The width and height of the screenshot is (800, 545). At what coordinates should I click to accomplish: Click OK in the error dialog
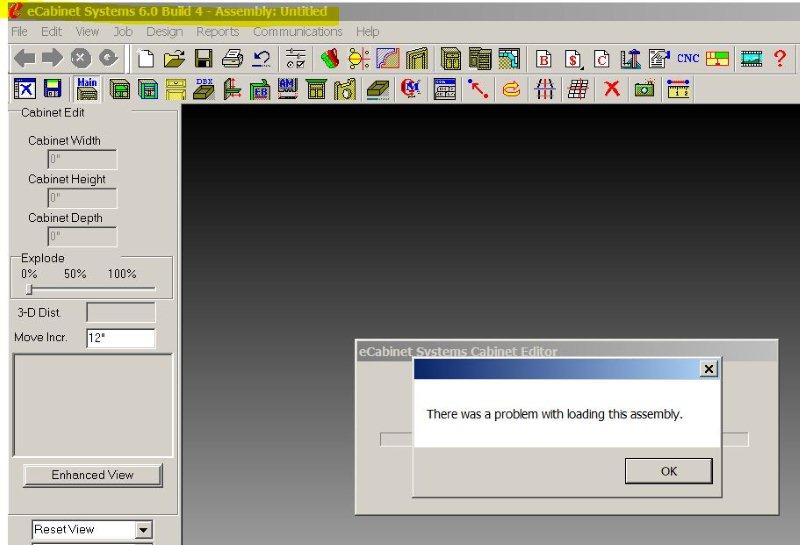pos(668,471)
